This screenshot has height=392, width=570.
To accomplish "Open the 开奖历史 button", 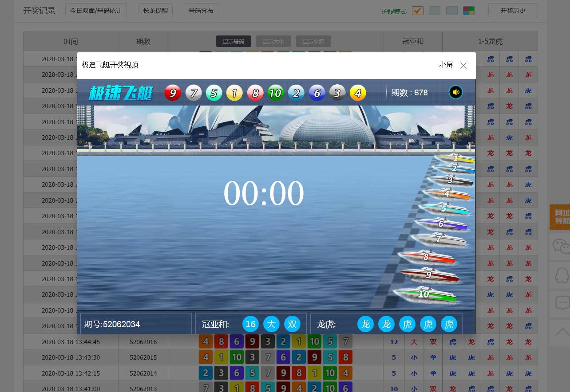I will [x=513, y=10].
